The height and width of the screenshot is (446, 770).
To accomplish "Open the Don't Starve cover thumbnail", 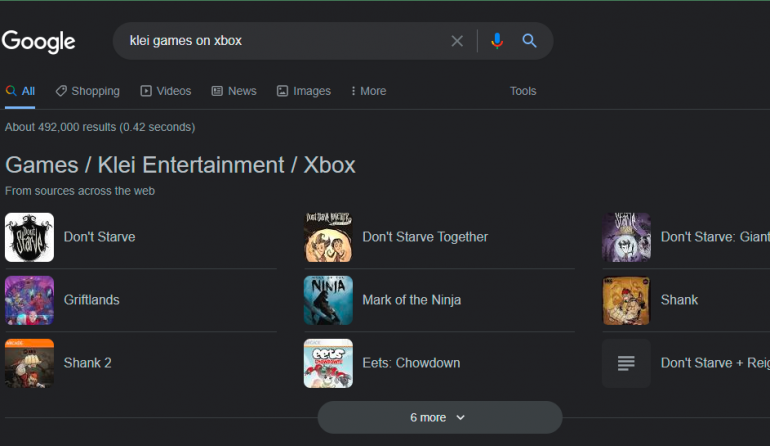I will (29, 237).
